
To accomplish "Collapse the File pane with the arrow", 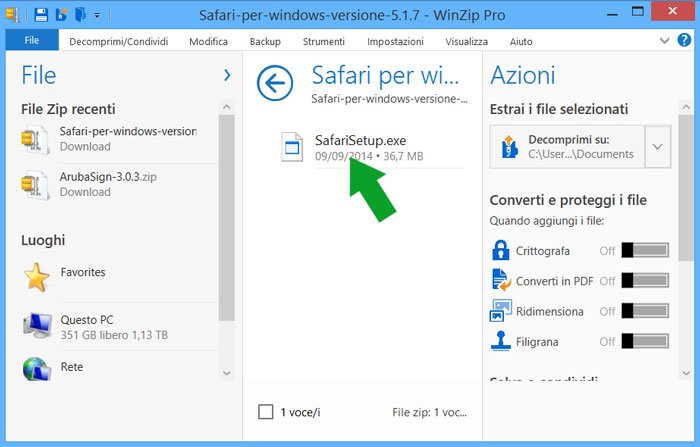I will tap(227, 75).
